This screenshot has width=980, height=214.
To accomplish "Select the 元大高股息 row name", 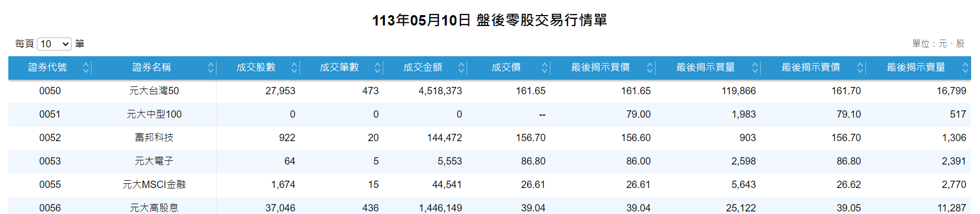I will [154, 208].
